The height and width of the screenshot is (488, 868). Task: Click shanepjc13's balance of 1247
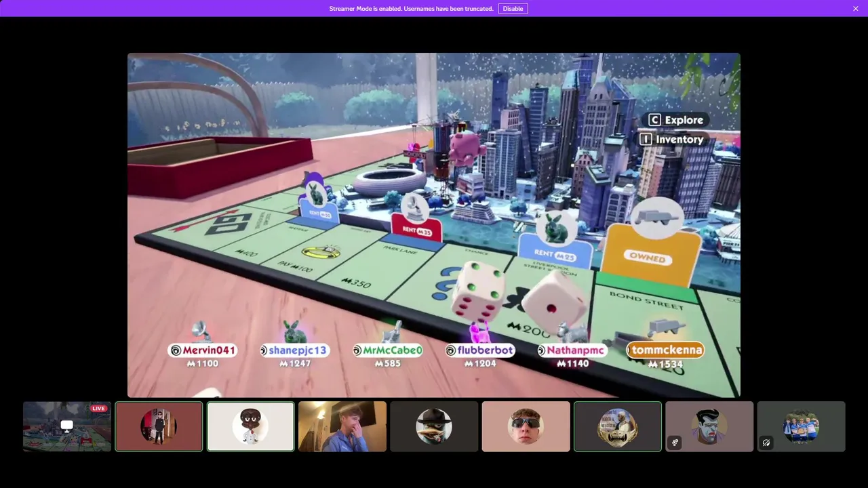pyautogui.click(x=295, y=364)
